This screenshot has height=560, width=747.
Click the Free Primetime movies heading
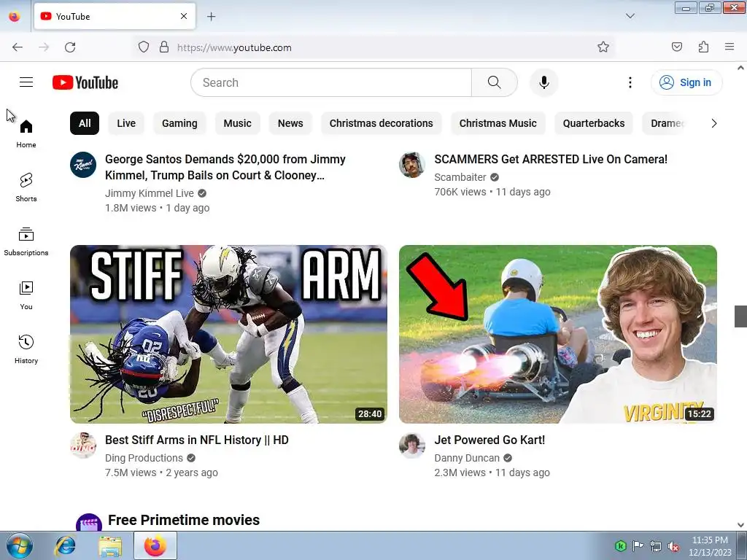click(184, 520)
